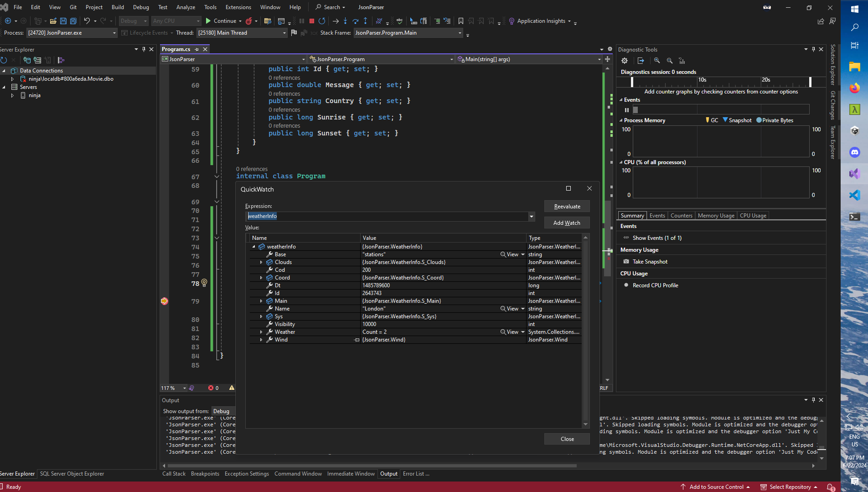Toggle auto-hide pin on Output panel
This screenshot has width=868, height=492.
tap(813, 400)
